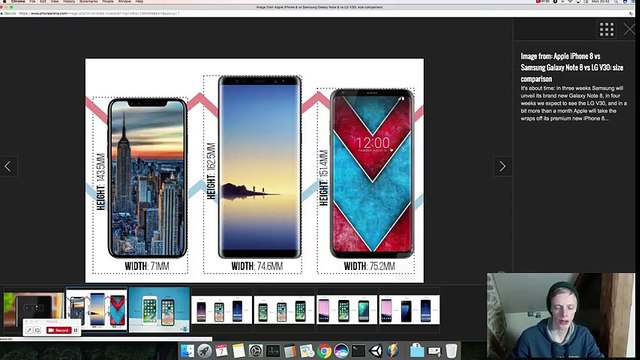Screen dimensions: 640x360
Task: Open the fifth thumbnail with three green-screen phones
Action: point(284,310)
